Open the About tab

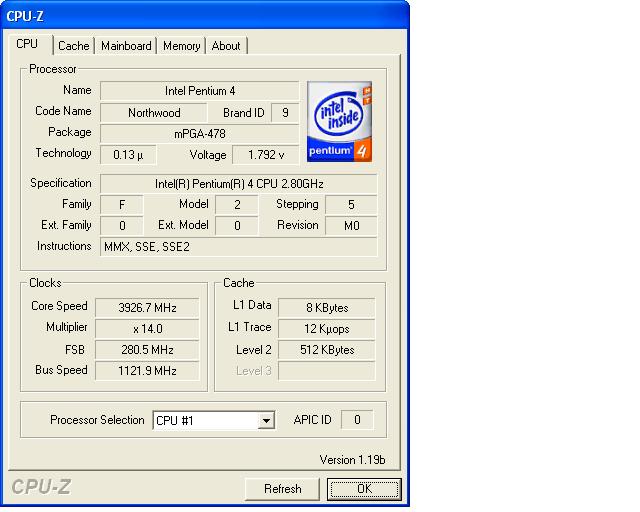(226, 46)
